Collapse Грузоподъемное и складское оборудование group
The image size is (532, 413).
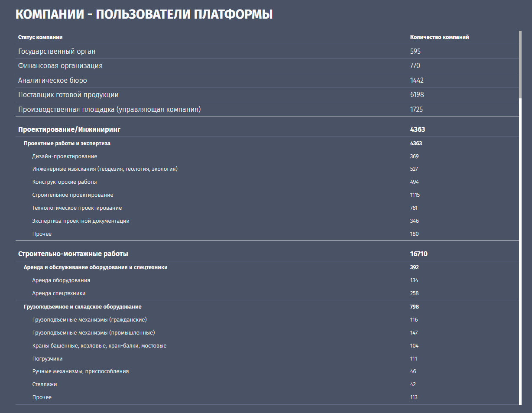click(x=82, y=307)
